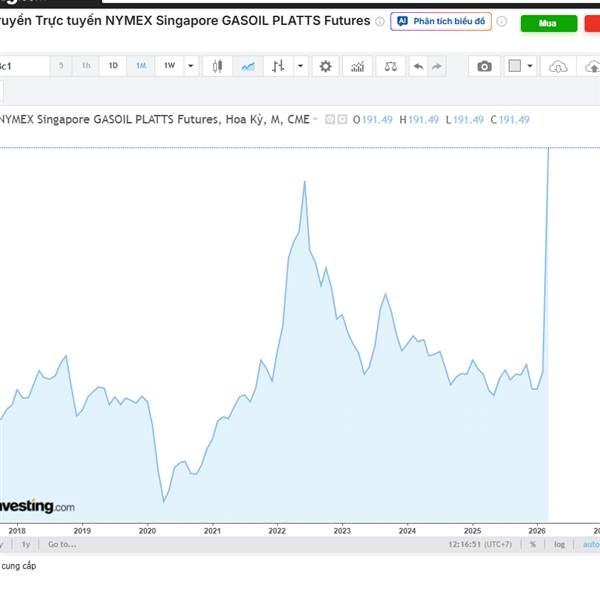
Task: Click the 1y date range button
Action: [x=26, y=544]
